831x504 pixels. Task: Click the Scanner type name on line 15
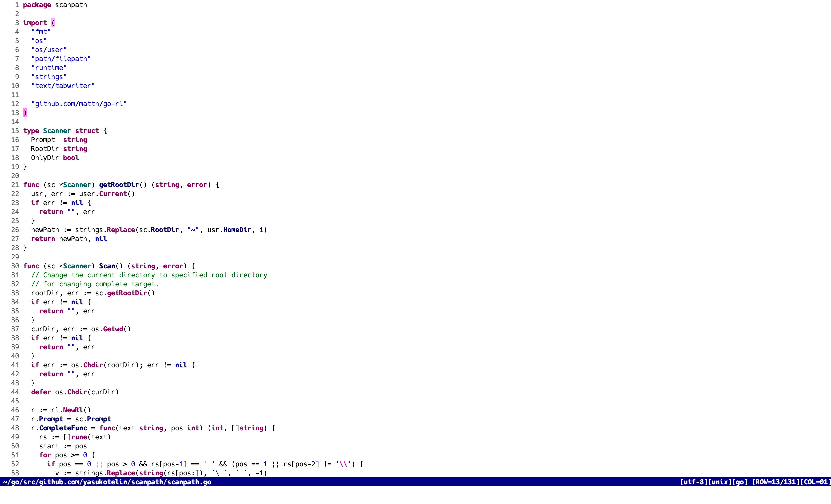(57, 131)
